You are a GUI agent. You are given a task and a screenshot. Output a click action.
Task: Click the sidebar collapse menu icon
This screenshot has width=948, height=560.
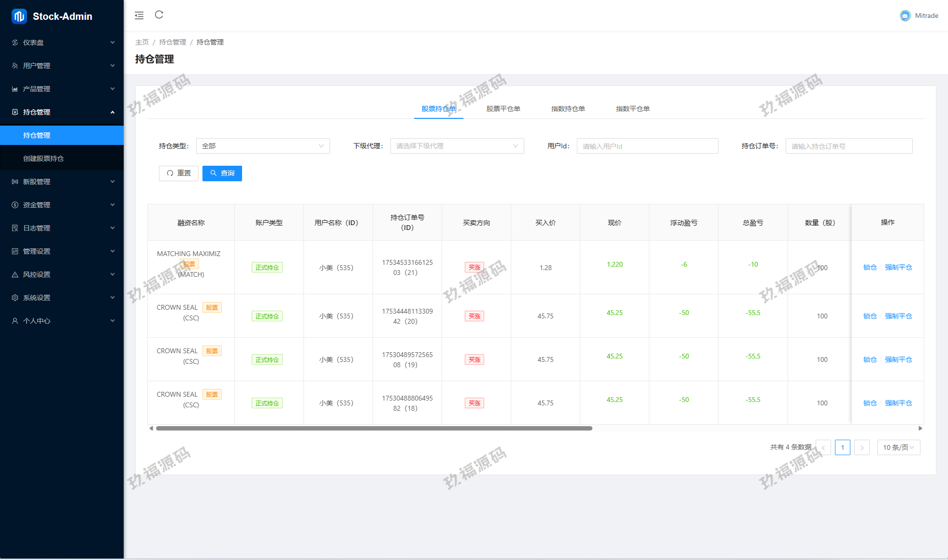139,15
